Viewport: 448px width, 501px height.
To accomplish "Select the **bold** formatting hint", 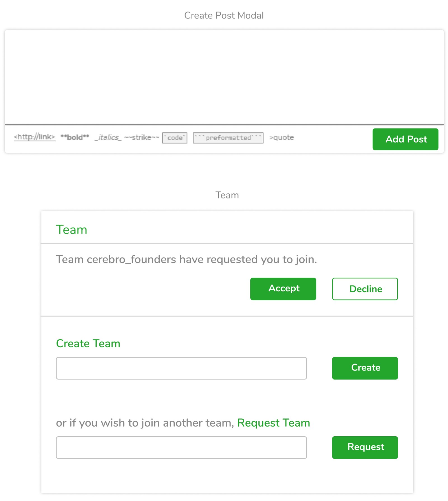I will 75,137.
